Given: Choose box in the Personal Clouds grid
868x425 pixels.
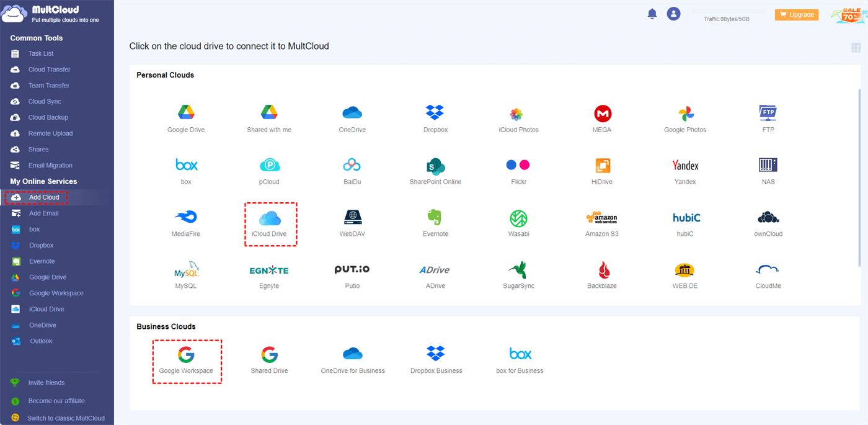Looking at the screenshot, I should click(x=186, y=171).
